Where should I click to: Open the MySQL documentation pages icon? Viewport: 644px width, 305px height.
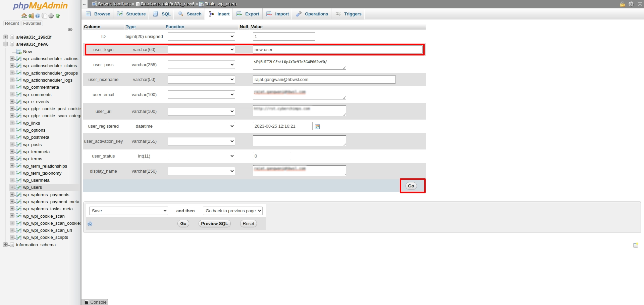click(44, 16)
